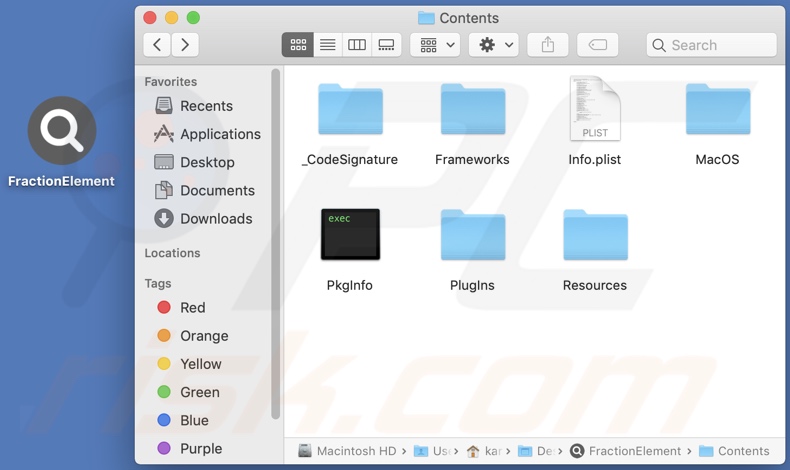Filter by the Blue tag
This screenshot has height=470, width=790.
point(182,420)
